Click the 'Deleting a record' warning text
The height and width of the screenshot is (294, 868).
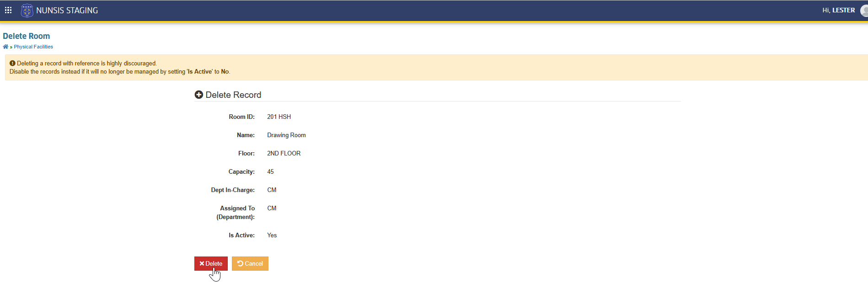coord(87,64)
